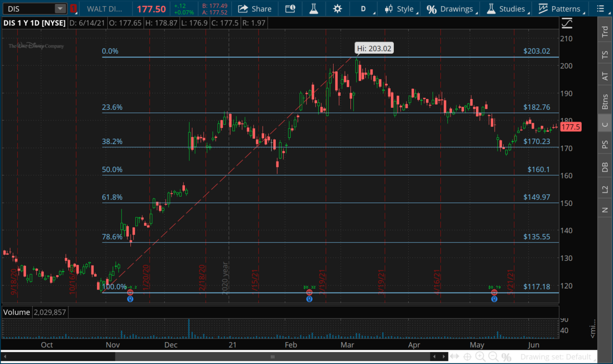Click the 50.0% Fibonacci level label
The height and width of the screenshot is (364, 613).
(x=112, y=169)
